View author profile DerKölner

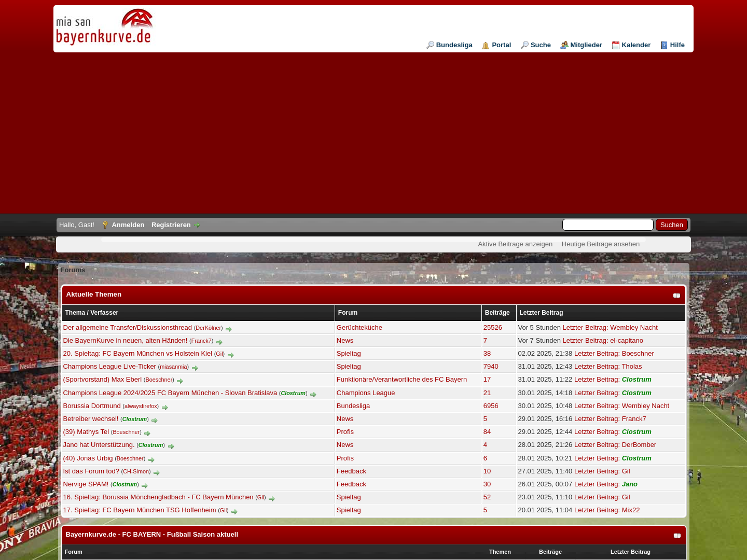click(208, 328)
